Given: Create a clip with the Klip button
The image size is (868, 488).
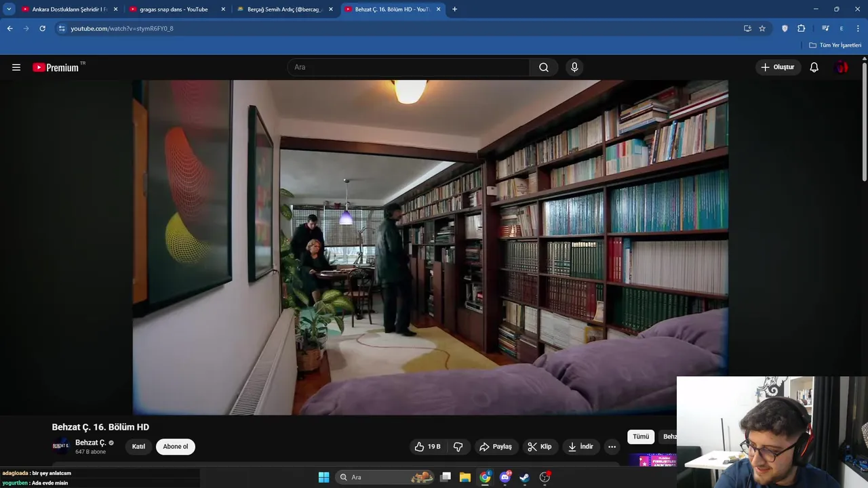Looking at the screenshot, I should click(540, 447).
